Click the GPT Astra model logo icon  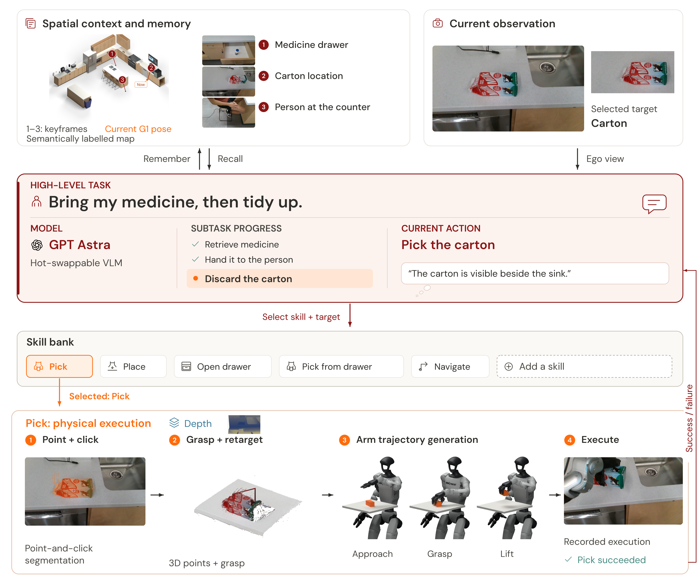click(x=37, y=245)
